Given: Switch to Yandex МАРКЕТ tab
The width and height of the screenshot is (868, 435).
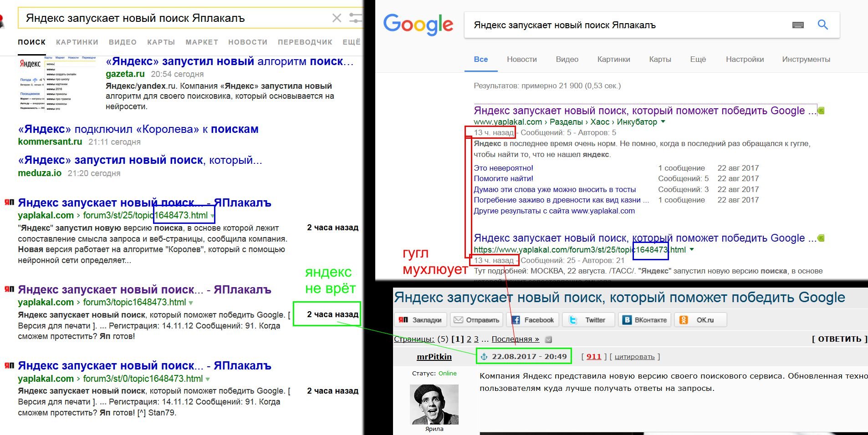Looking at the screenshot, I should coord(202,42).
